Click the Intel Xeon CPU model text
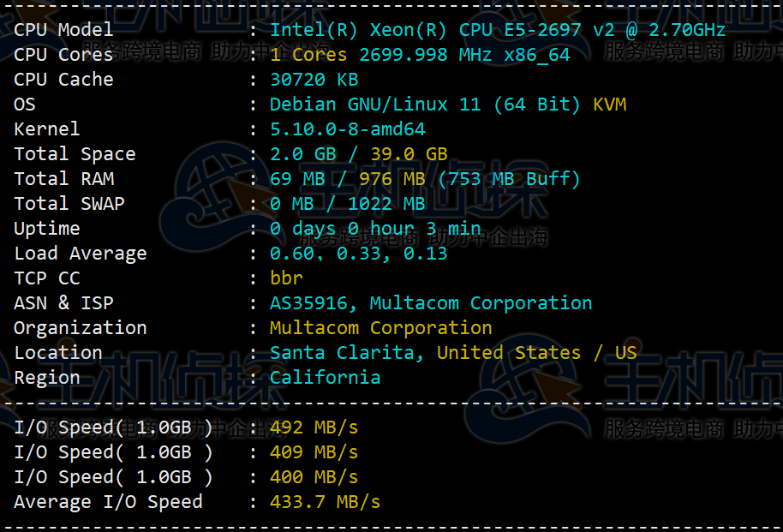The width and height of the screenshot is (783, 532). pyautogui.click(x=497, y=30)
